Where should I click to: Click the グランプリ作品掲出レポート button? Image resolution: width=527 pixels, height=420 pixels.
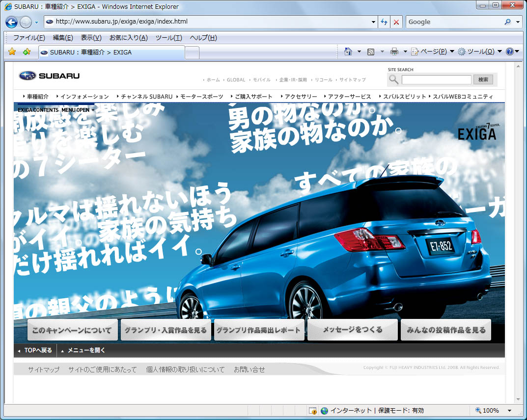pyautogui.click(x=259, y=330)
